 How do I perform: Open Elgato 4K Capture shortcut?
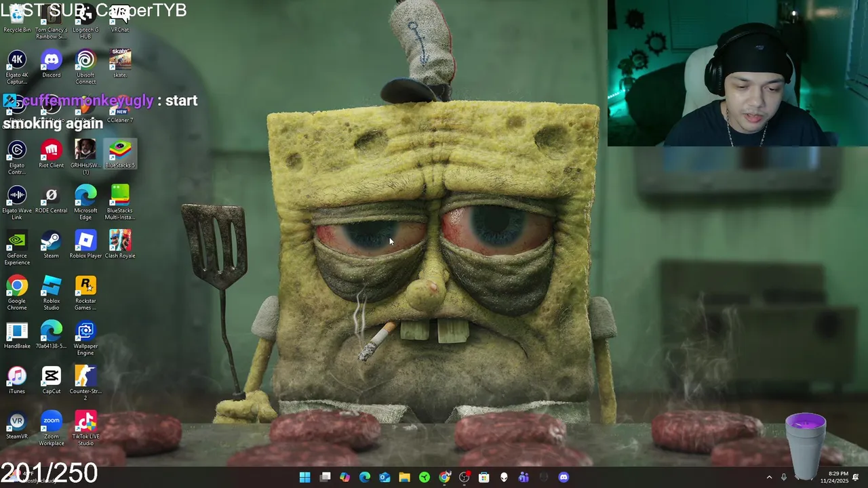pyautogui.click(x=17, y=68)
